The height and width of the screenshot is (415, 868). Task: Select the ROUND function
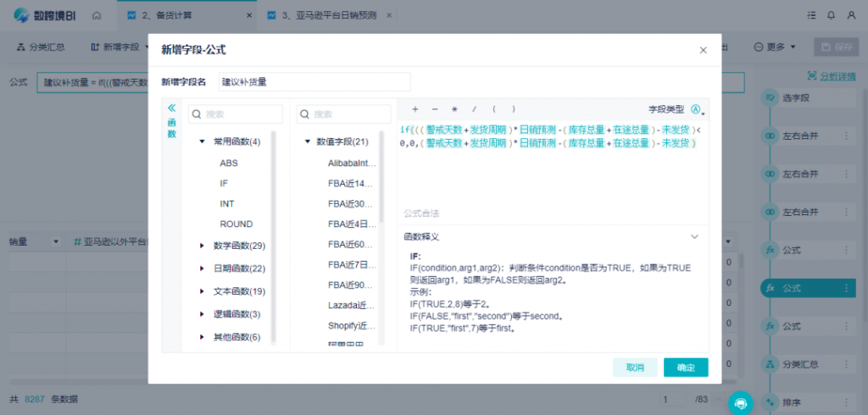(236, 224)
